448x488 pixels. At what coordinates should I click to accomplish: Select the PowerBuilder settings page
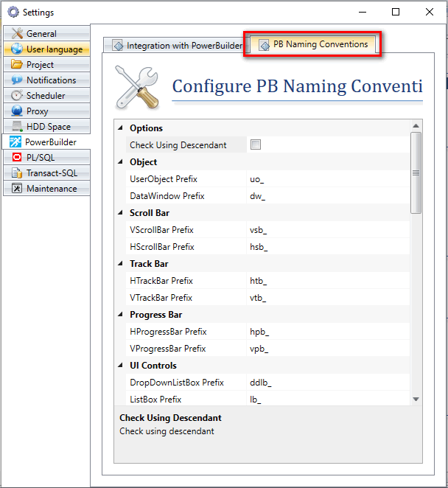pyautogui.click(x=46, y=142)
